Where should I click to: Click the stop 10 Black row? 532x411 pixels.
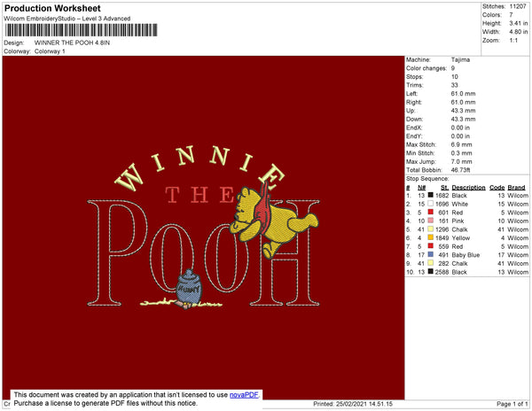point(467,272)
